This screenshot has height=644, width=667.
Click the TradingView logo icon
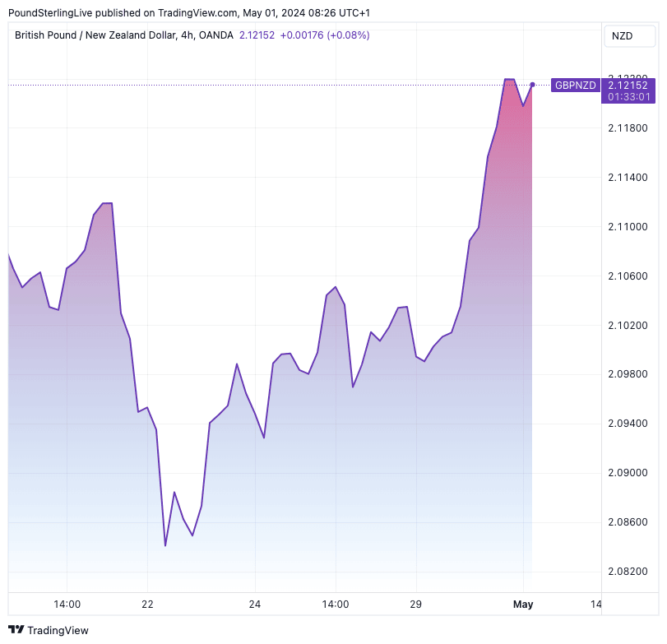[16, 630]
